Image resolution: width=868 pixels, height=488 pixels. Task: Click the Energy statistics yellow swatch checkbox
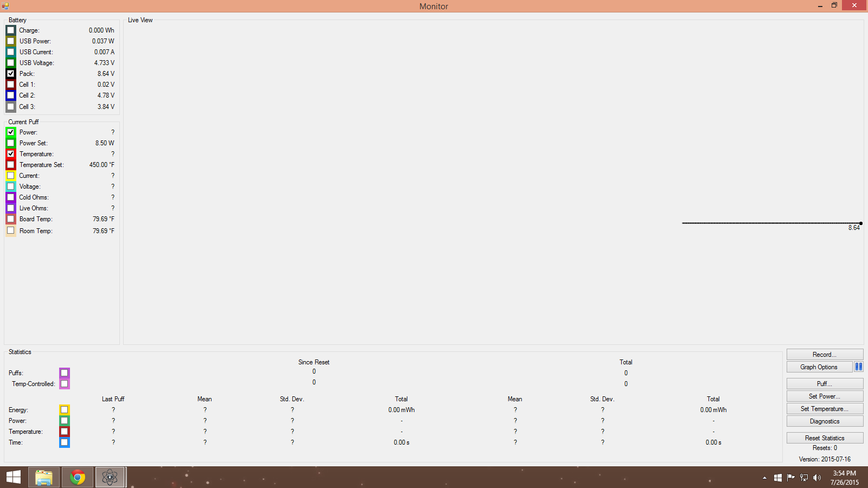click(x=65, y=410)
